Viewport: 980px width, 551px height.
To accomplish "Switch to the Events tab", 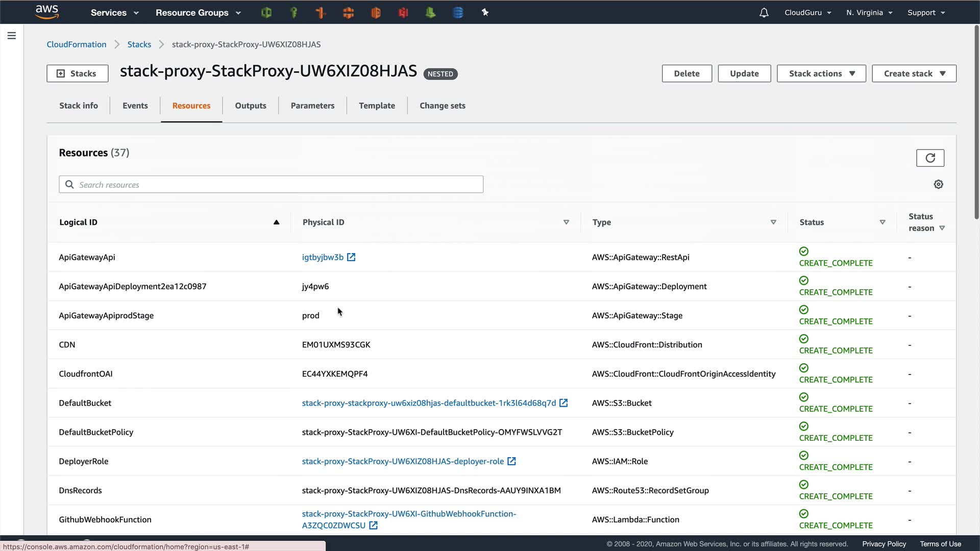I will pyautogui.click(x=135, y=106).
